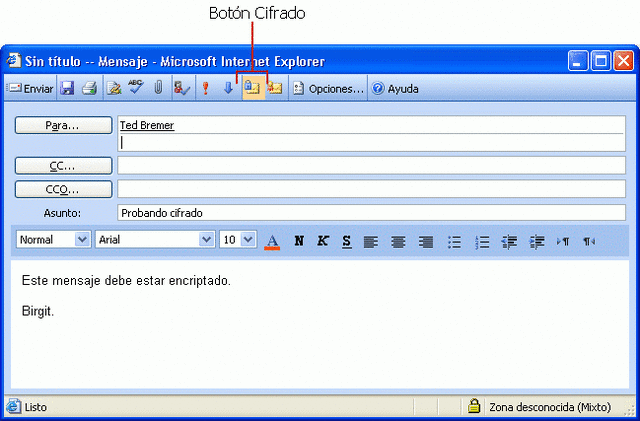Open Opciones... message options
The image size is (640, 421).
click(328, 88)
